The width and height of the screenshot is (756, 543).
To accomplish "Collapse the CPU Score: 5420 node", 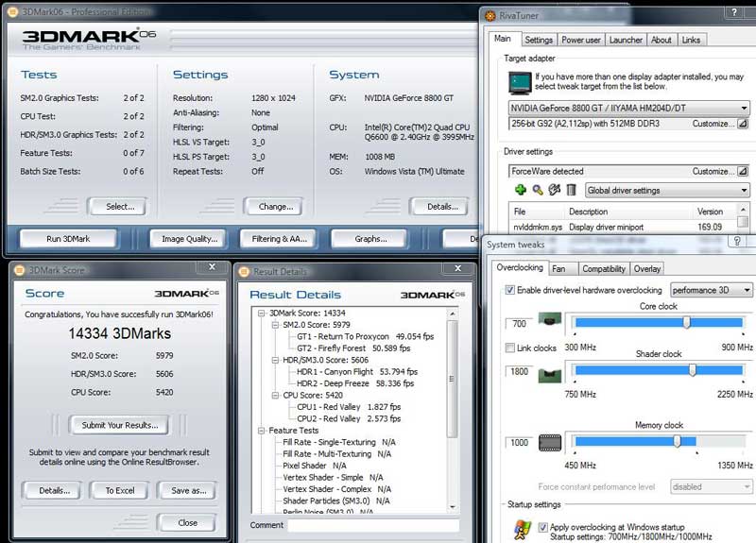I will pyautogui.click(x=275, y=395).
